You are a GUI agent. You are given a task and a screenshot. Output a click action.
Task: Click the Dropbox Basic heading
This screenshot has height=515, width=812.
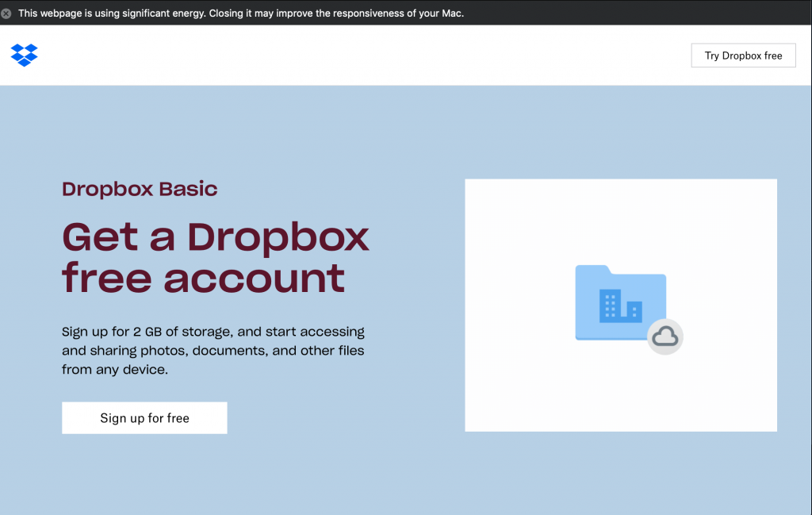(140, 189)
